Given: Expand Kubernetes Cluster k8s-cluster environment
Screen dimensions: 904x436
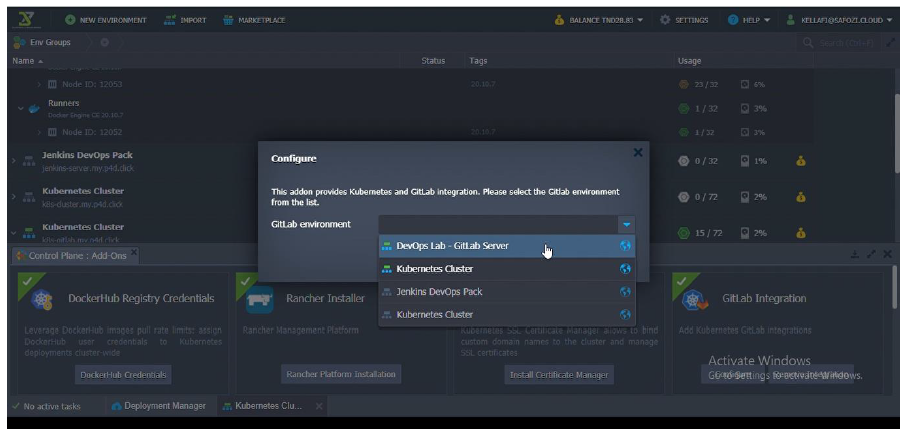Looking at the screenshot, I should 14,196.
